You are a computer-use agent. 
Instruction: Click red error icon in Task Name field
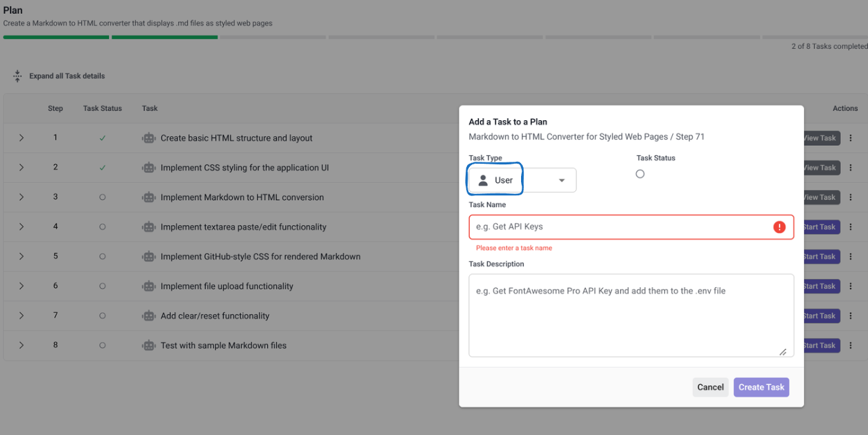(x=779, y=227)
